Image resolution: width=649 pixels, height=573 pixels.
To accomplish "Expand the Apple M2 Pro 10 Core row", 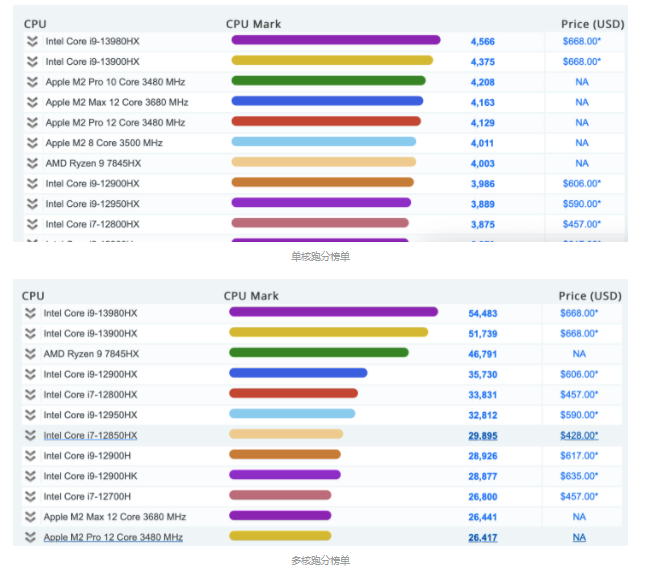I will 32,82.
